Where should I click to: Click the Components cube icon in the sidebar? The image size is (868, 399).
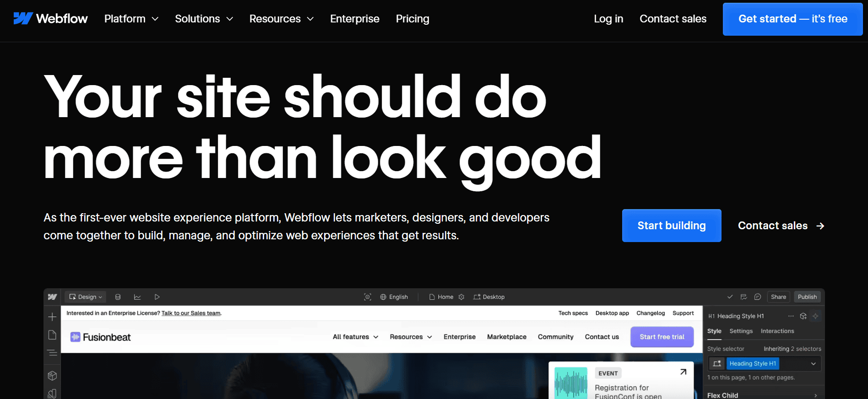tap(52, 376)
